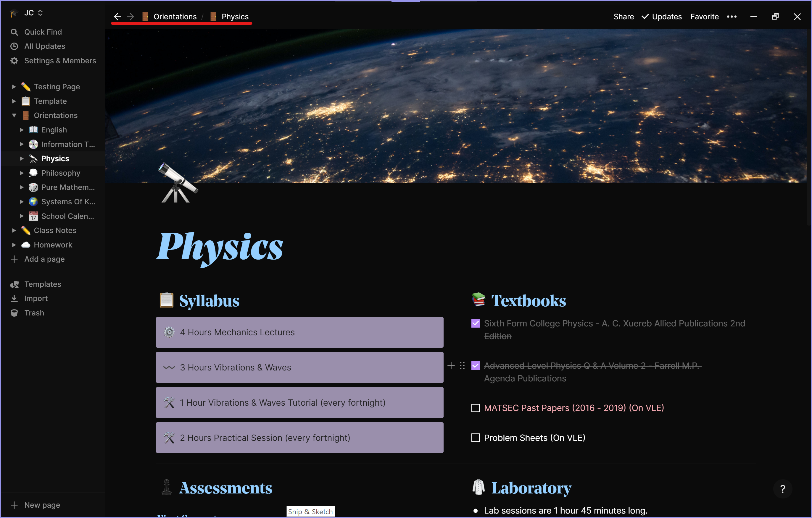Expand the Class Notes page arrow
This screenshot has width=812, height=518.
click(14, 231)
